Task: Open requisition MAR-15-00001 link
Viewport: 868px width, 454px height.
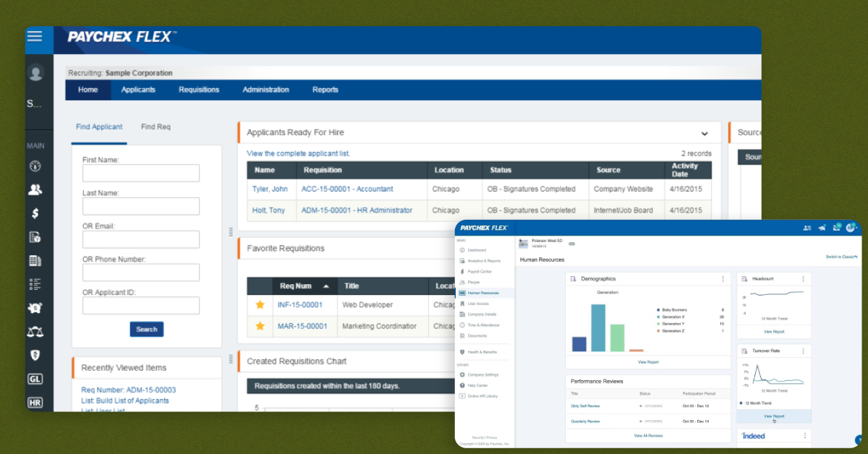Action: click(x=302, y=326)
